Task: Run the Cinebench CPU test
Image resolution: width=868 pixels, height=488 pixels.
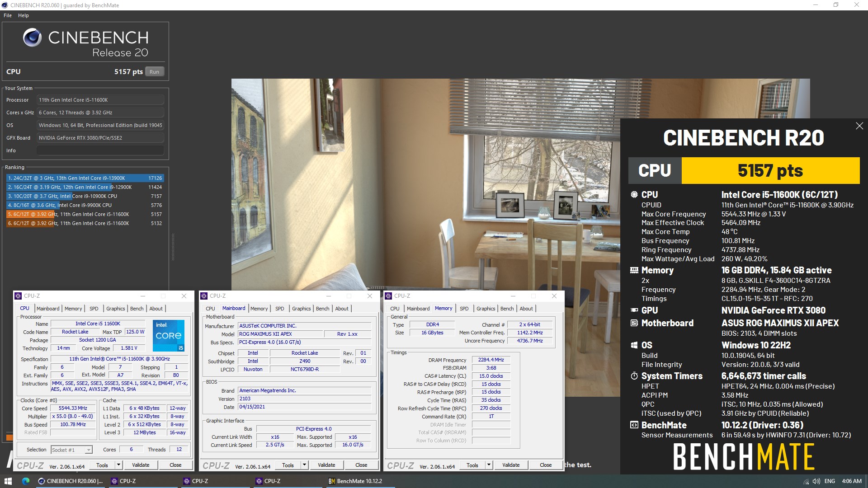Action: (x=155, y=72)
